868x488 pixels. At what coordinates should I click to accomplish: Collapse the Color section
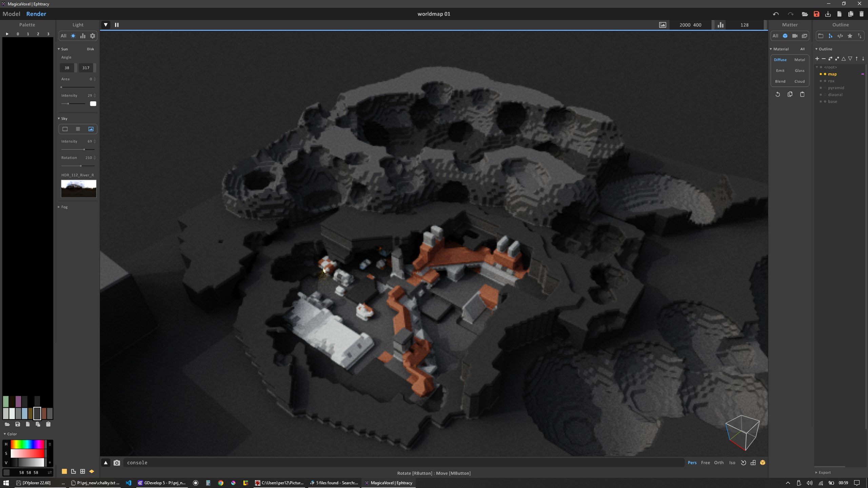tap(5, 434)
